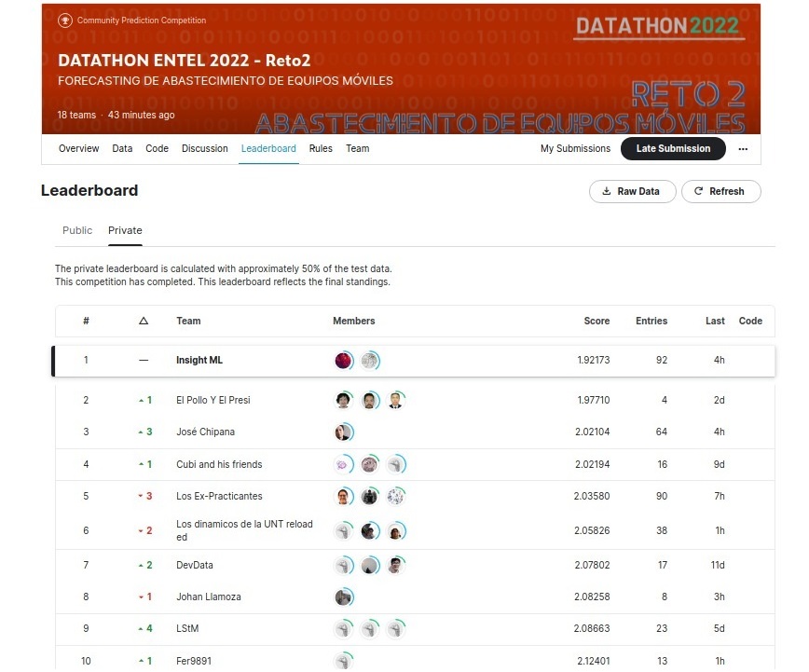Click the Entries column header
This screenshot has height=672, width=809.
tap(651, 321)
